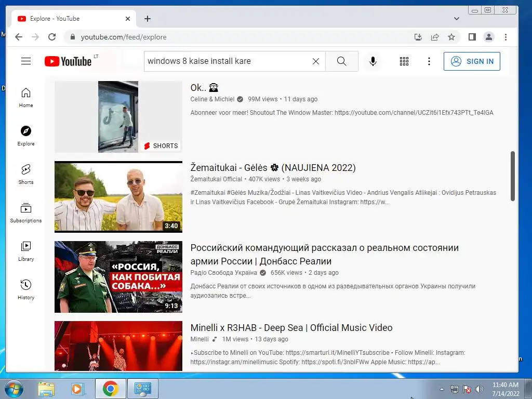Viewport: 532px width, 399px height.
Task: Open YouTube settings three-dot menu
Action: pyautogui.click(x=429, y=61)
